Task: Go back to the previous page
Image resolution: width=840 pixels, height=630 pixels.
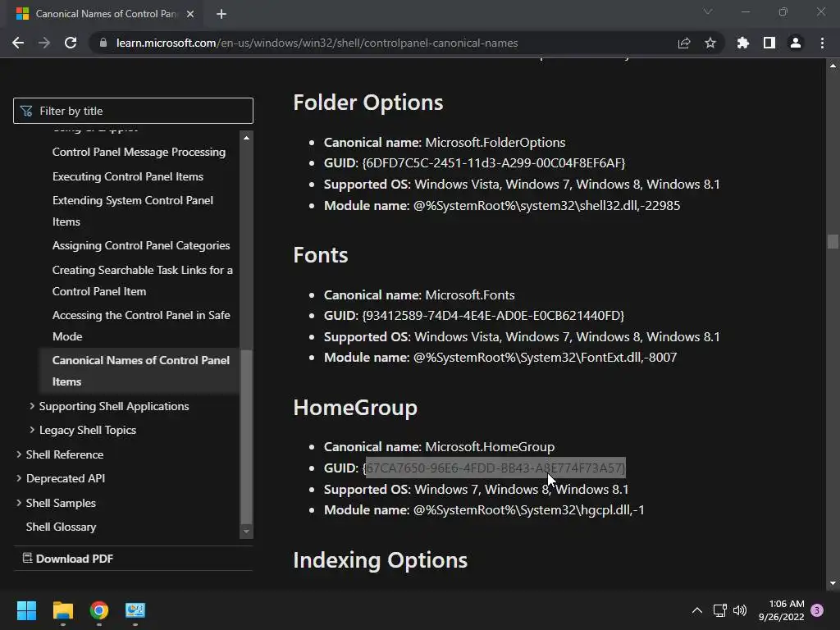Action: tap(18, 43)
